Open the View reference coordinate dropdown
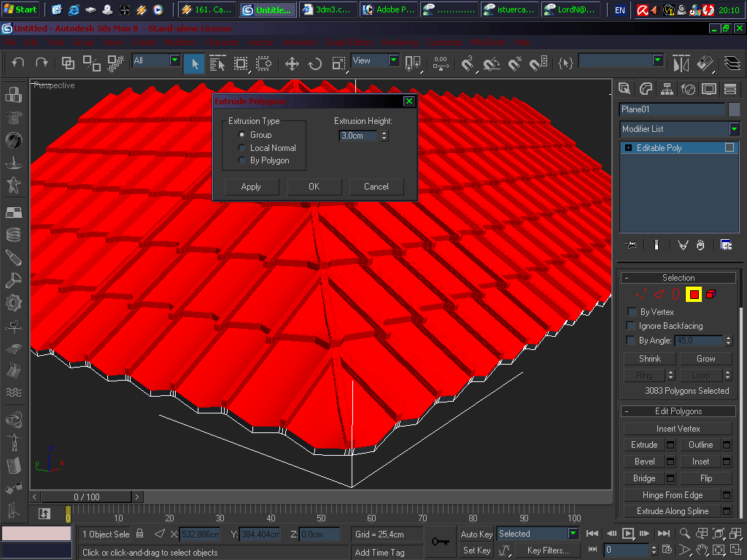747x560 pixels. coord(393,61)
